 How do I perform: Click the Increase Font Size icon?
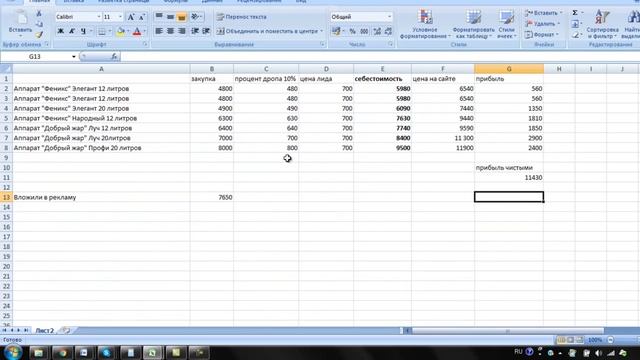(131, 17)
